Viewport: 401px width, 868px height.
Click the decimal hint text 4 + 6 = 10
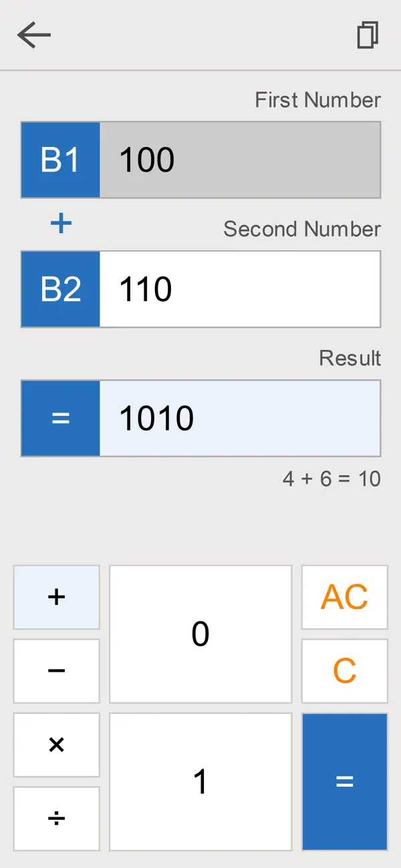click(x=331, y=478)
